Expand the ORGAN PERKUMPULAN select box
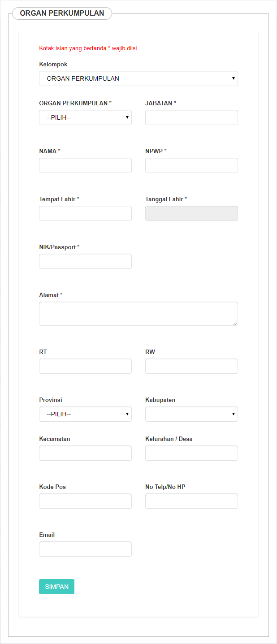Image resolution: width=277 pixels, height=644 pixels. (85, 117)
